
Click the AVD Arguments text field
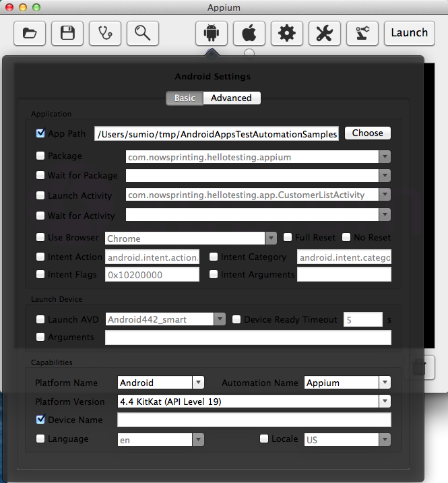point(248,337)
